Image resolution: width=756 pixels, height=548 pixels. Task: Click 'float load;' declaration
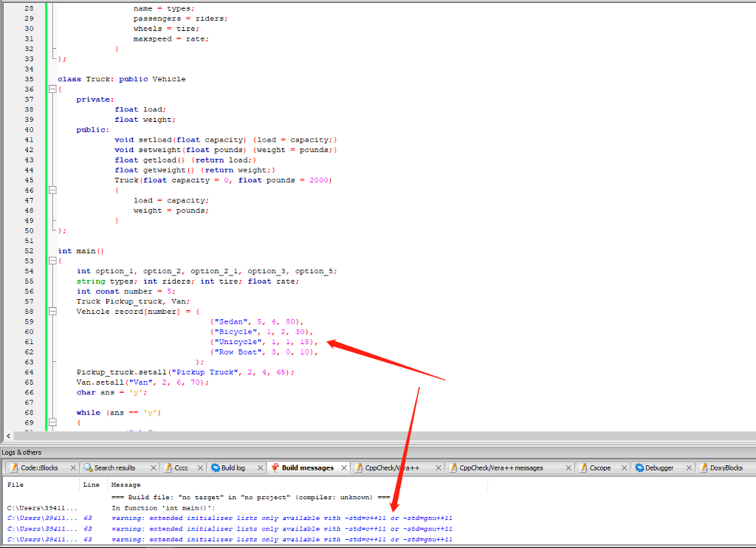tap(140, 109)
